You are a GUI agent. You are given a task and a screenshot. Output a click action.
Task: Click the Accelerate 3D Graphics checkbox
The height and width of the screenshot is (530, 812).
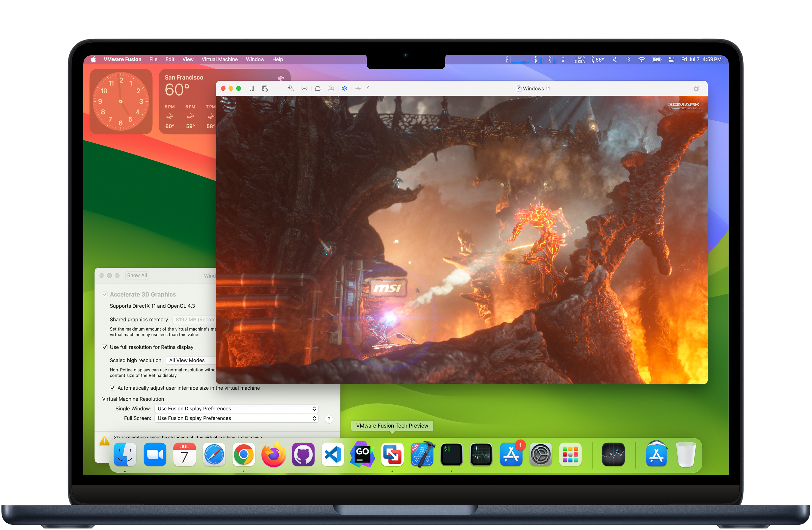point(105,294)
